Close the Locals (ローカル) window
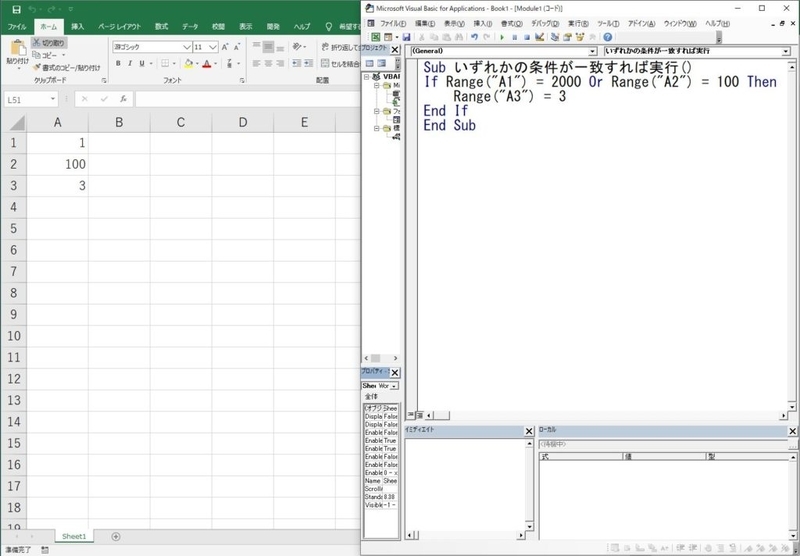 pyautogui.click(x=792, y=431)
